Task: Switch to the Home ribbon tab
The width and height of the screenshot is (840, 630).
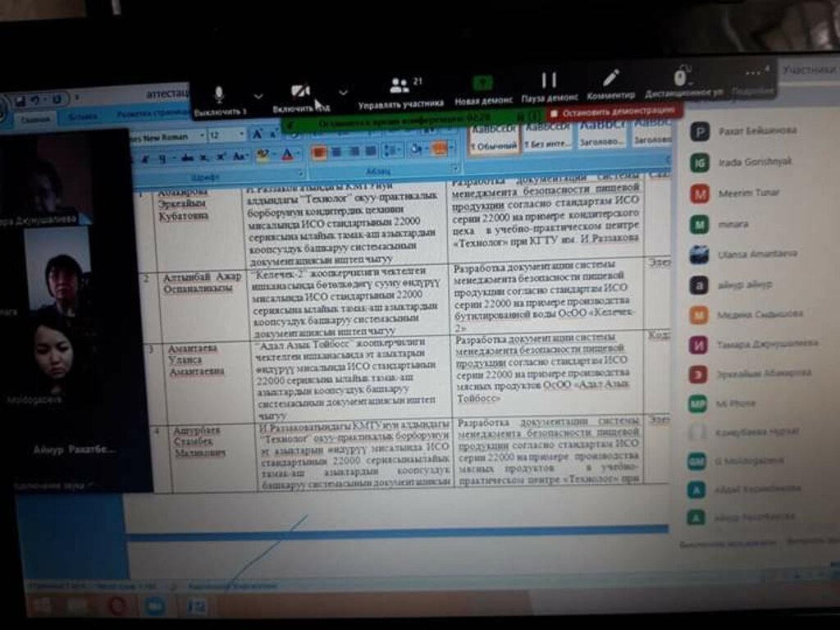Action: coord(35,118)
